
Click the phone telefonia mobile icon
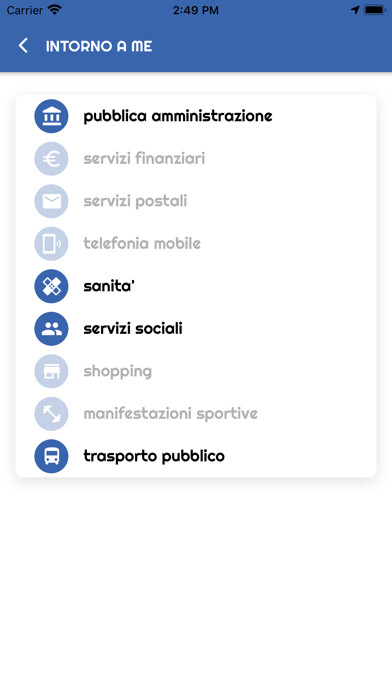tap(51, 244)
